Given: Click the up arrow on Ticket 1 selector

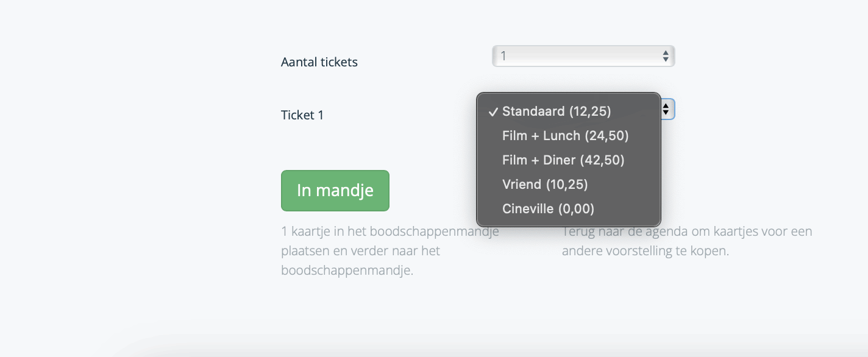Looking at the screenshot, I should (x=666, y=106).
